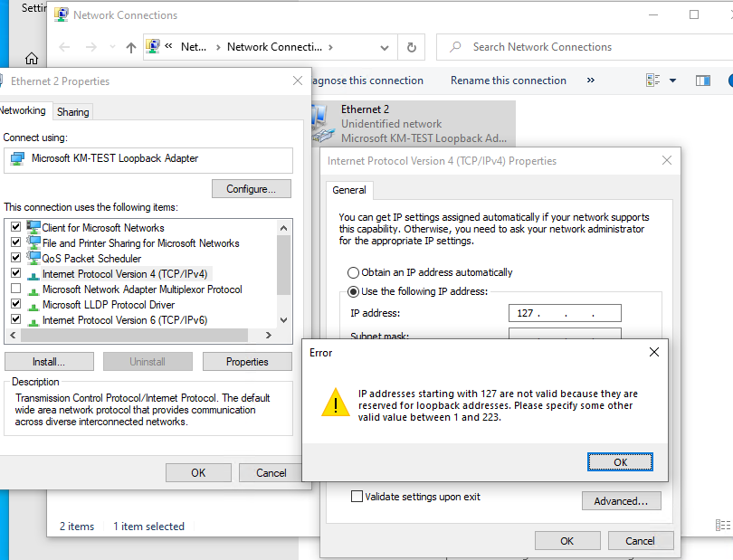This screenshot has height=560, width=733.
Task: Click the home icon in Settings window
Action: click(x=32, y=59)
